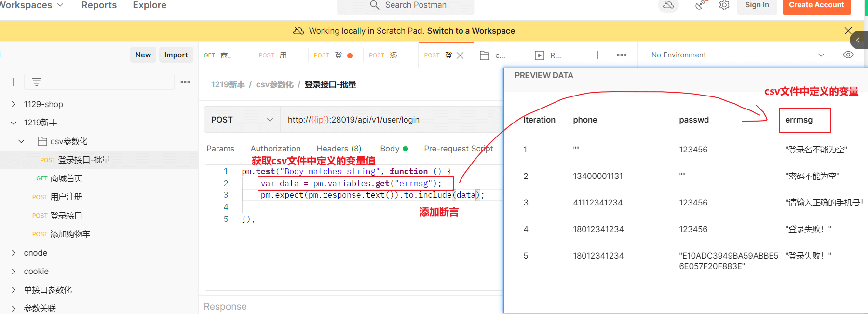The image size is (868, 314).
Task: Open the collection folder tab c...
Action: click(x=493, y=55)
